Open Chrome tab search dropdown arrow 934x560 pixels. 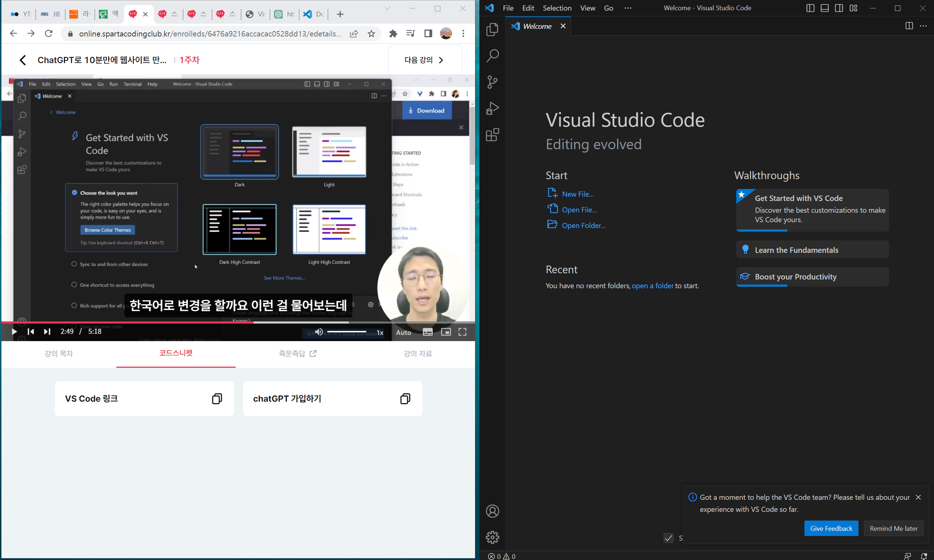coord(387,8)
